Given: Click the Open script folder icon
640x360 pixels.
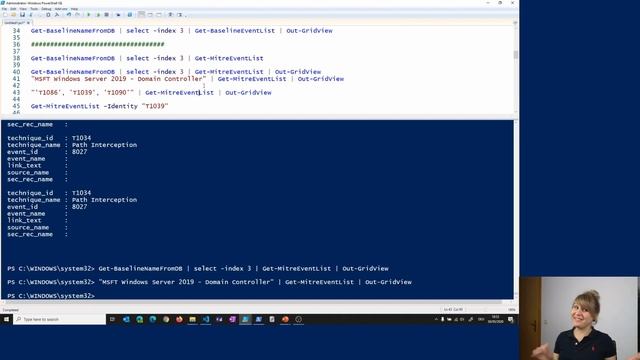Looking at the screenshot, I should [13, 15].
